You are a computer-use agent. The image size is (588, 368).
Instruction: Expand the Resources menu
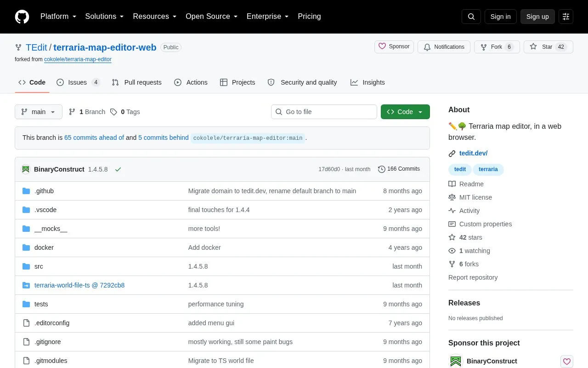(155, 17)
